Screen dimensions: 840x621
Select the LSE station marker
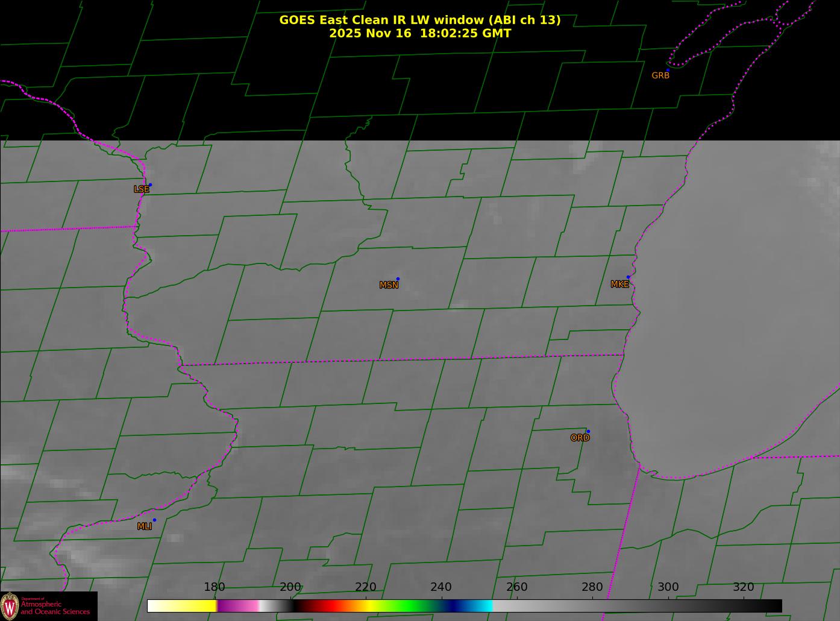tap(150, 185)
